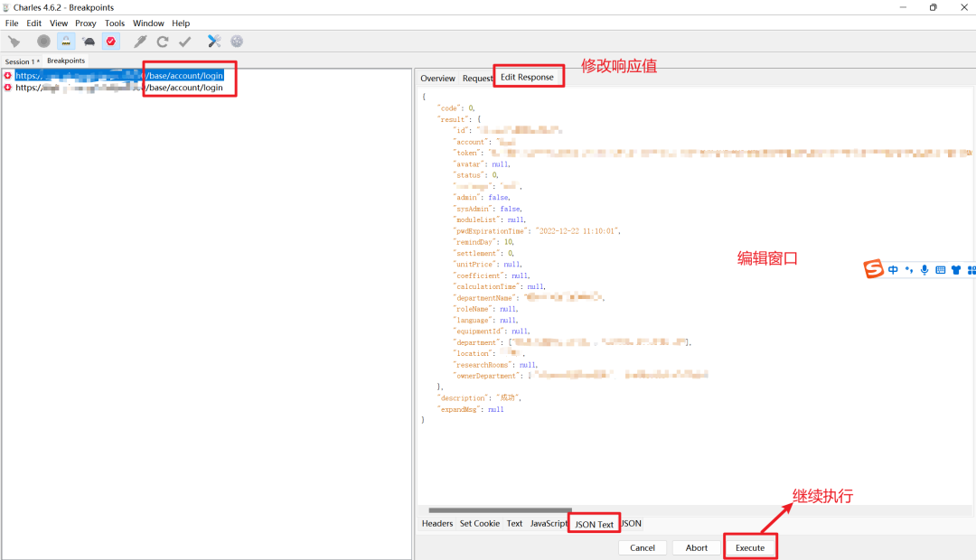Switch to the JSON Text view tab
976x560 pixels.
594,525
